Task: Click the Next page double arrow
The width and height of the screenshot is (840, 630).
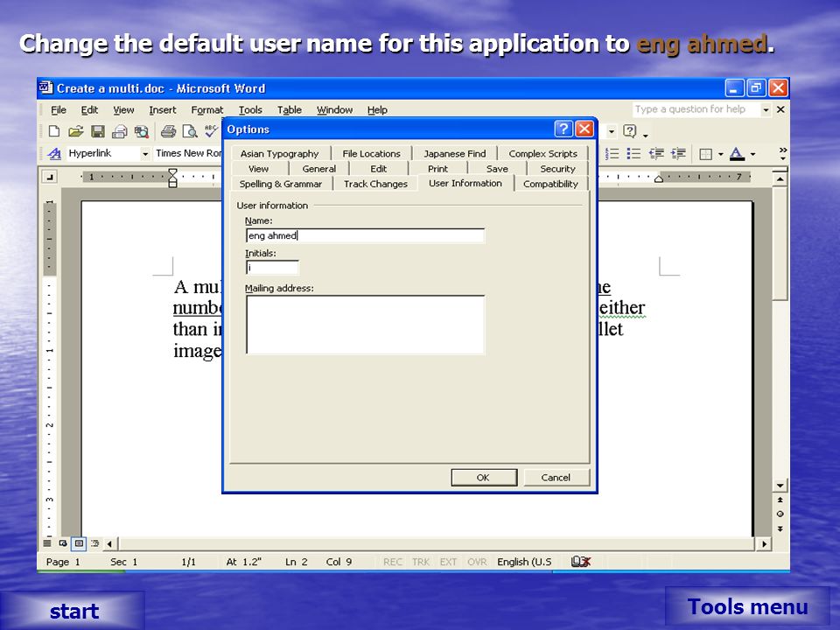Action: [x=780, y=528]
